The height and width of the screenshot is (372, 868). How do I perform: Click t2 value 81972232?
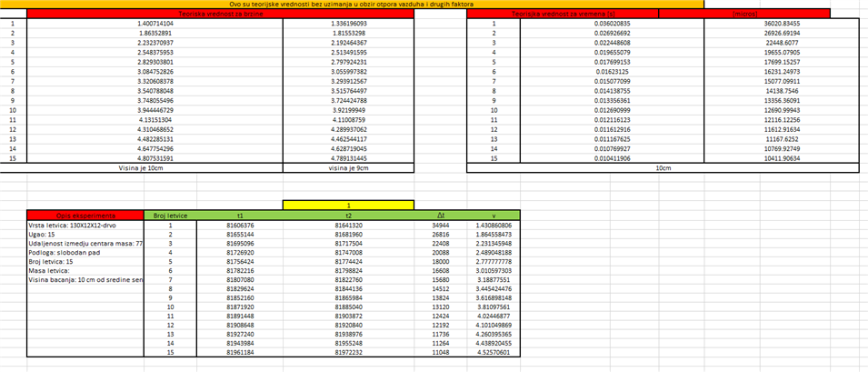348,352
